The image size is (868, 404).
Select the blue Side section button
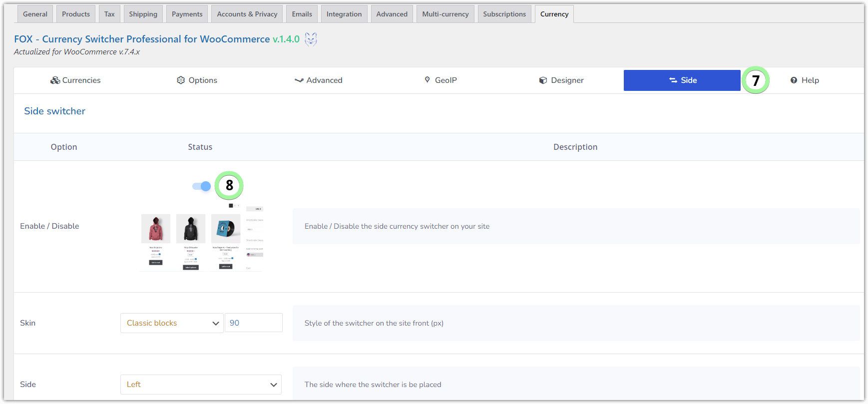point(682,80)
